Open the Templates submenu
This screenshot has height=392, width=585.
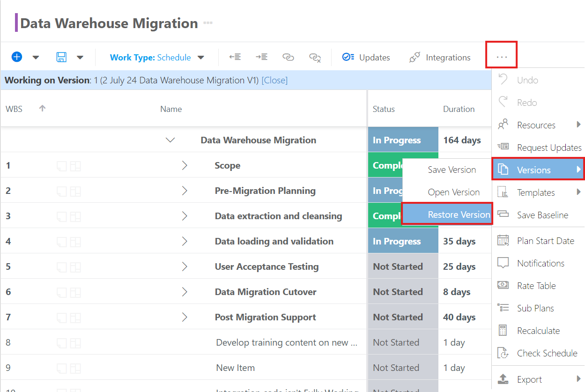(536, 192)
